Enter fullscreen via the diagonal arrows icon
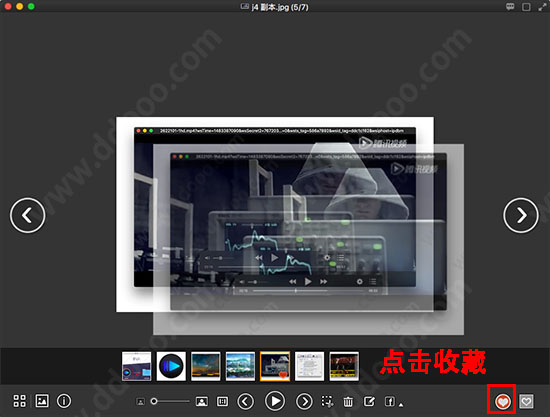The height and width of the screenshot is (417, 550). [x=542, y=7]
